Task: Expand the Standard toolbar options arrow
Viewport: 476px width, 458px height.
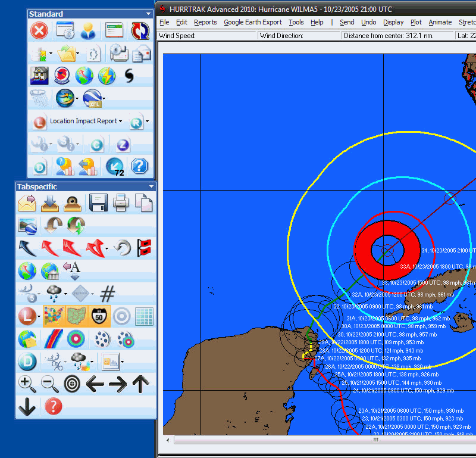Action: point(148,14)
